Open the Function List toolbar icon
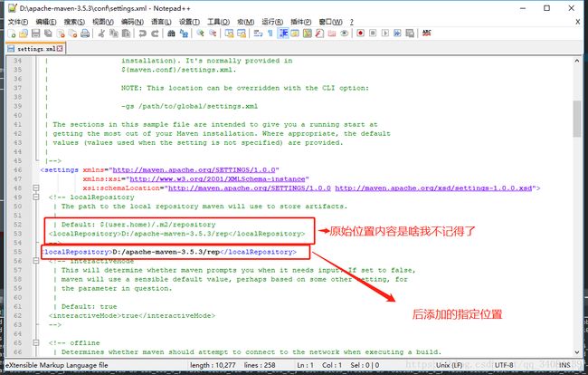588x375 pixels. [319, 34]
